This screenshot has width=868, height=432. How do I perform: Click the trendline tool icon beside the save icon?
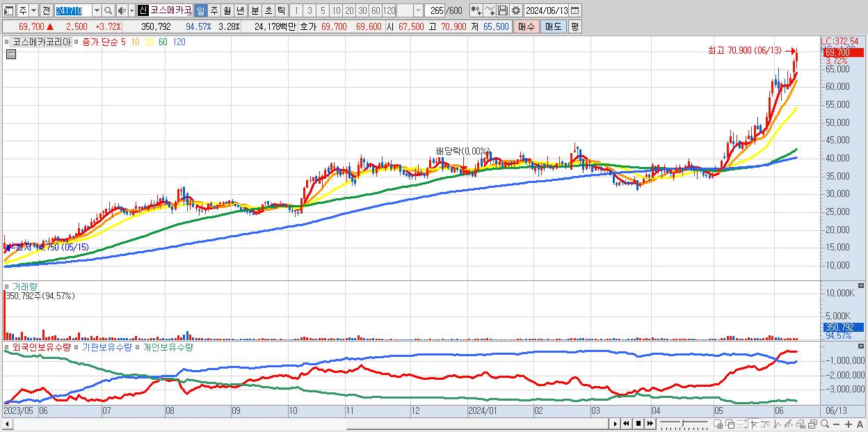[490, 10]
